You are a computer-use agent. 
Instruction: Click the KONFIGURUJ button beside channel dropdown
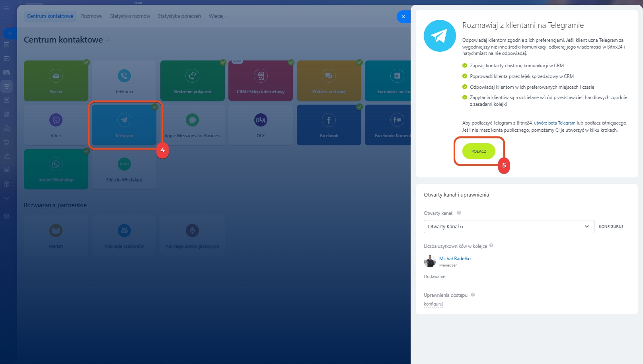611,227
